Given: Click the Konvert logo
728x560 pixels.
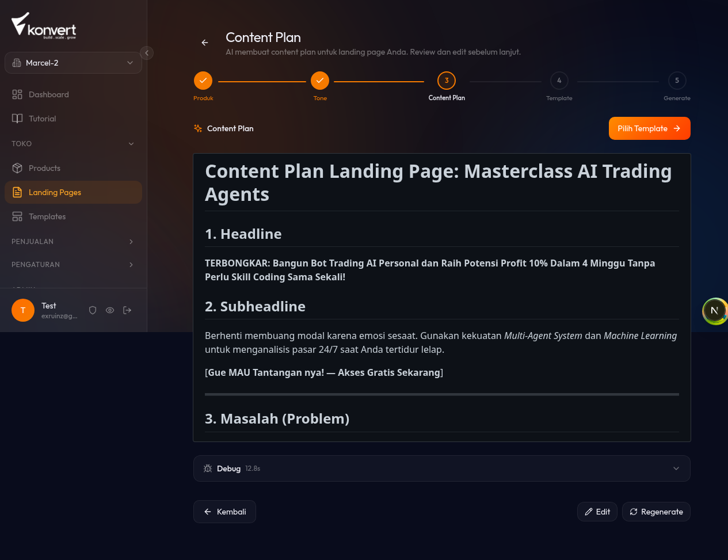Looking at the screenshot, I should point(44,25).
